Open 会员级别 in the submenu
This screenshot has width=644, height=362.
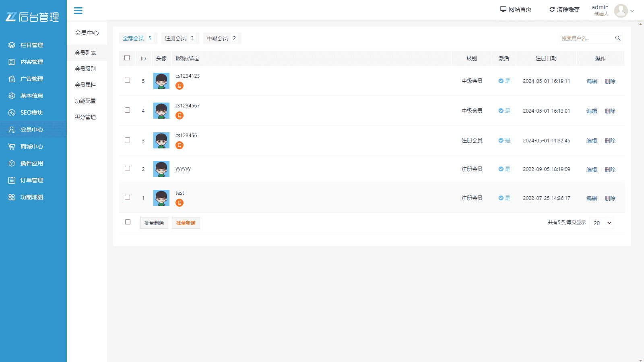coord(85,69)
